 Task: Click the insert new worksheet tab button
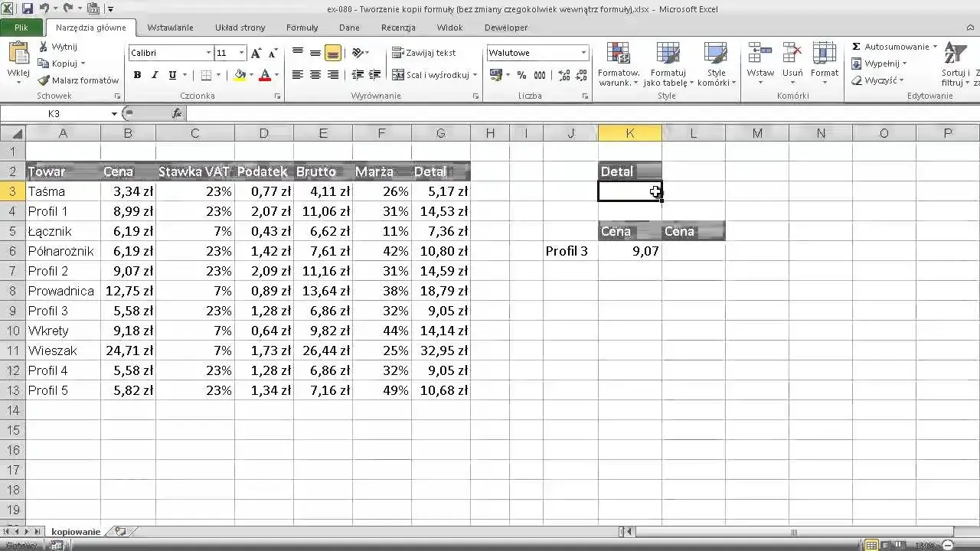pyautogui.click(x=121, y=531)
